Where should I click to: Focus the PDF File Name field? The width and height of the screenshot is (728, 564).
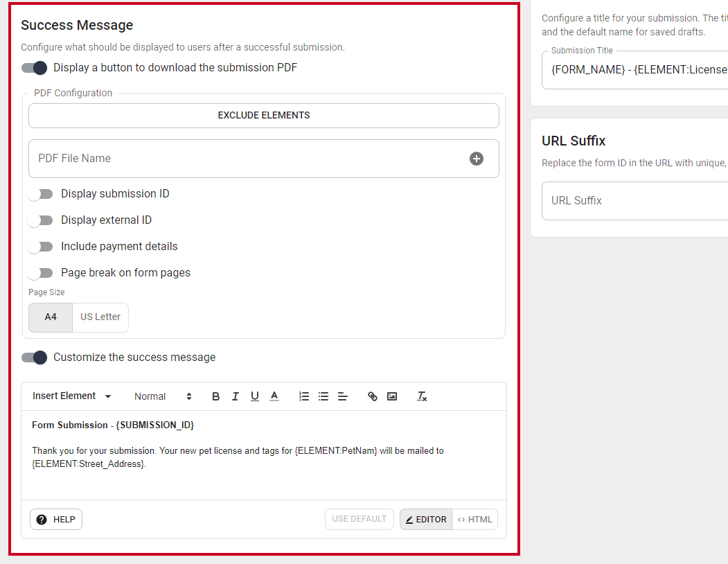(264, 159)
